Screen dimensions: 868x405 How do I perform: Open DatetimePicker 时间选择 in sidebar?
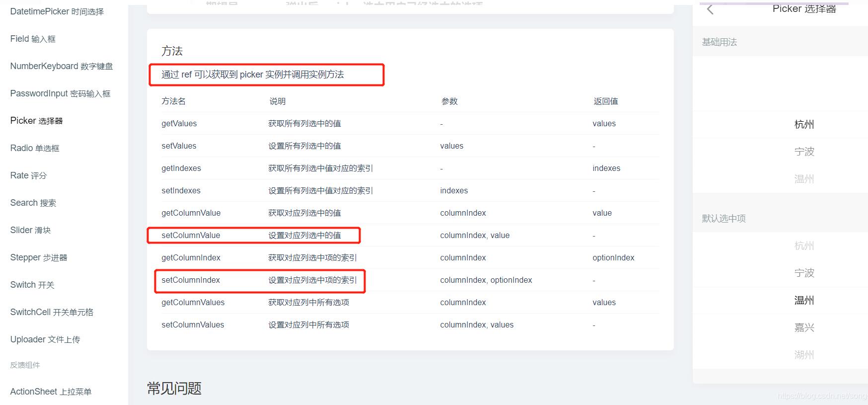pyautogui.click(x=57, y=11)
